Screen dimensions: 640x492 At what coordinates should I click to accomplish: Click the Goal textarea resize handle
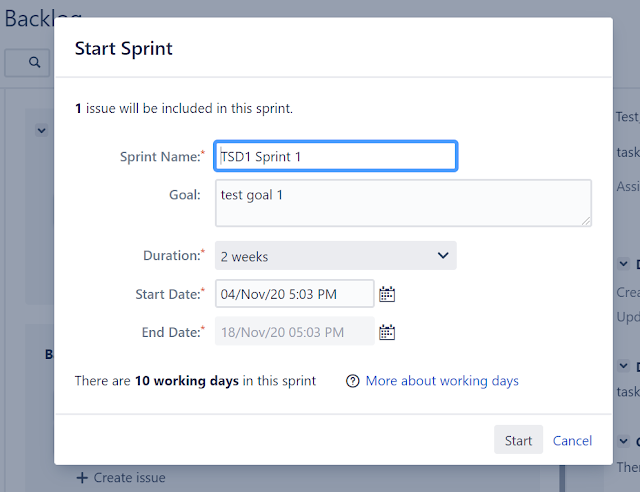(x=586, y=221)
